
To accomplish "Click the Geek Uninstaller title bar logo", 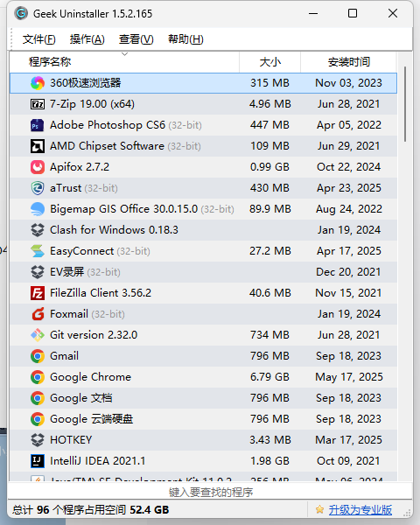I will (x=21, y=13).
